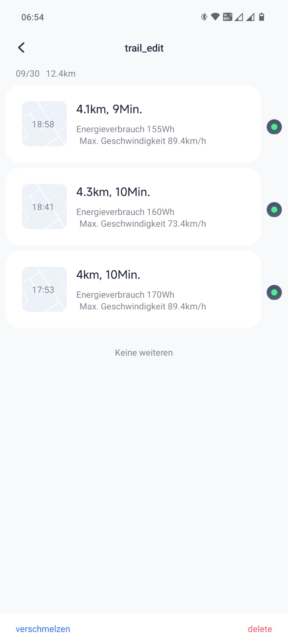Open the 4.3km, 10Min. trip card
This screenshot has height=644, width=288.
coord(157,206)
